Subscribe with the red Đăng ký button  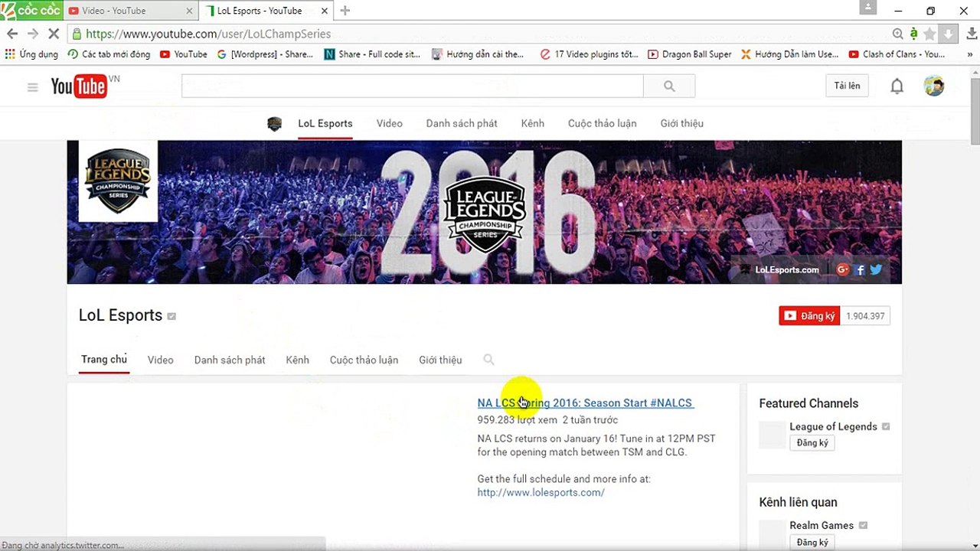tap(809, 316)
